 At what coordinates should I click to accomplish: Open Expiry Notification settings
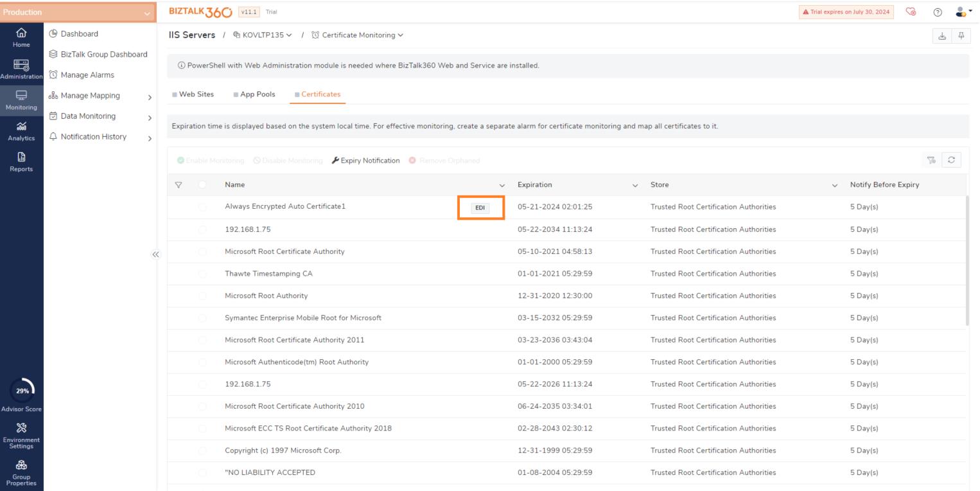[365, 160]
